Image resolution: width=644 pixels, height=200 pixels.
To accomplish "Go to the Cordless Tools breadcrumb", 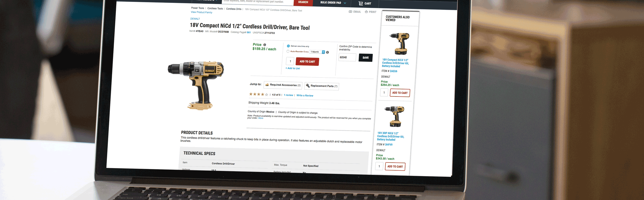I will click(x=215, y=9).
